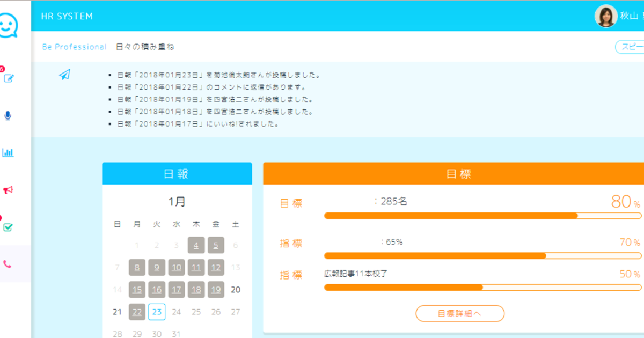
Task: Click the 日々の積み重ね slogan text
Action: [x=145, y=47]
